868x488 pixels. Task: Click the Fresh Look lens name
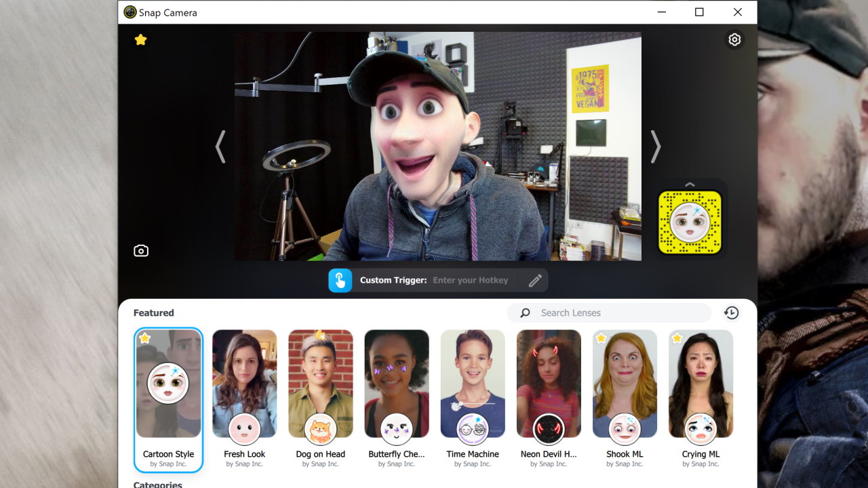coord(245,454)
